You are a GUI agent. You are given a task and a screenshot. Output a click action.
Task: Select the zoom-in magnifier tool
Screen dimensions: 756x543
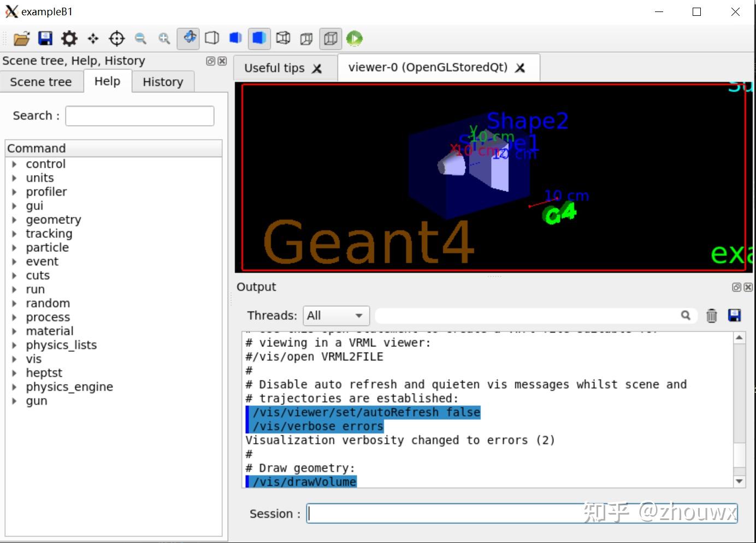tap(164, 38)
